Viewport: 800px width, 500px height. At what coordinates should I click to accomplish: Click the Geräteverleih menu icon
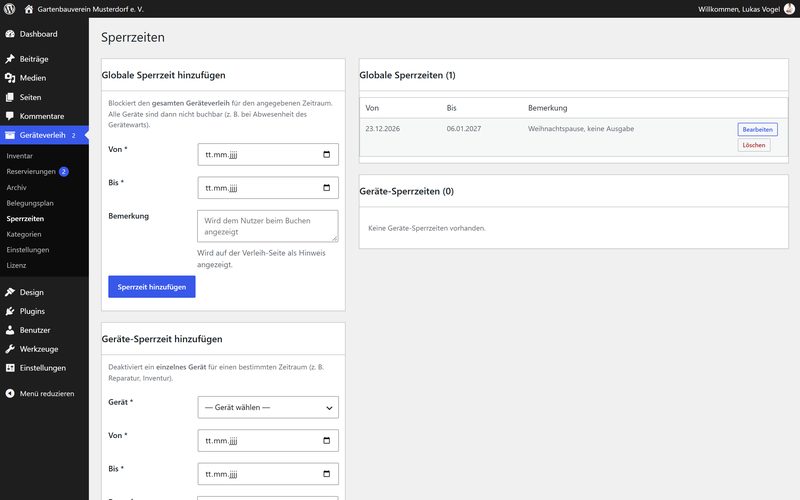coord(10,135)
